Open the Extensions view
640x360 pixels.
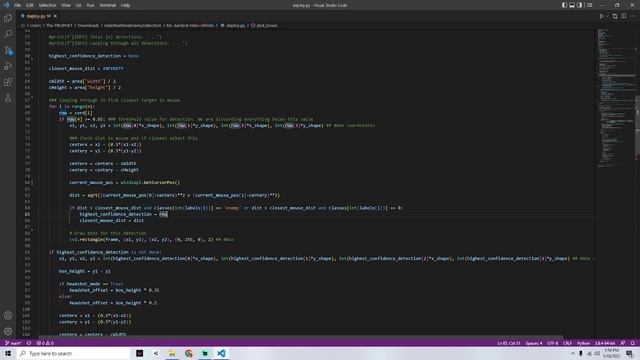[x=8, y=82]
